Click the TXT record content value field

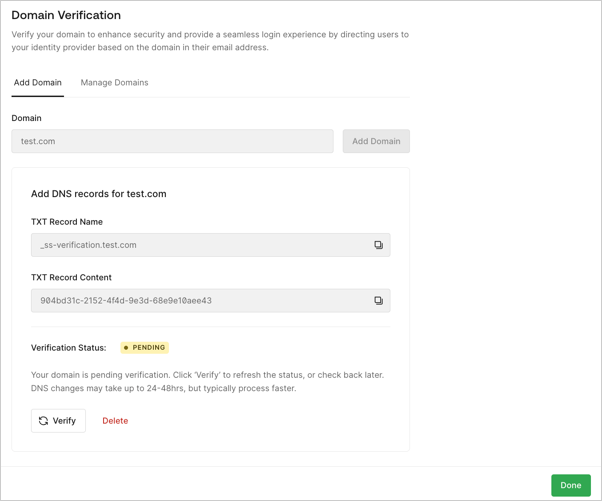(x=211, y=301)
